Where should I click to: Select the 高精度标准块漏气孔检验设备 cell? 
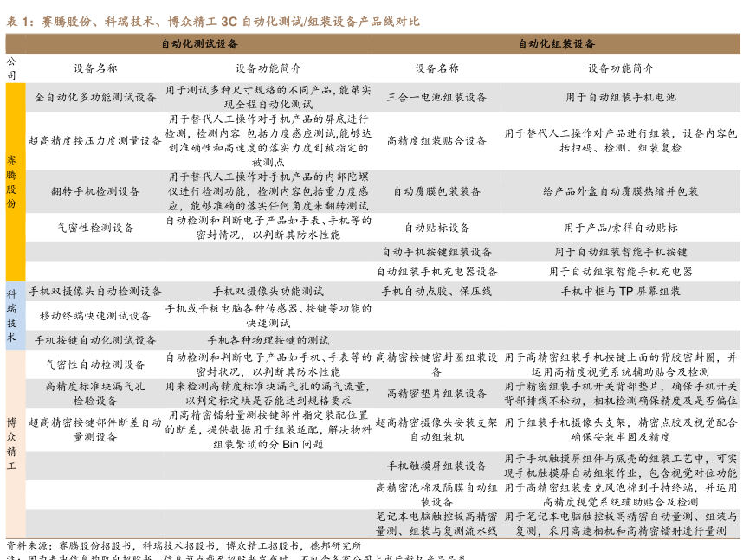tap(95, 393)
